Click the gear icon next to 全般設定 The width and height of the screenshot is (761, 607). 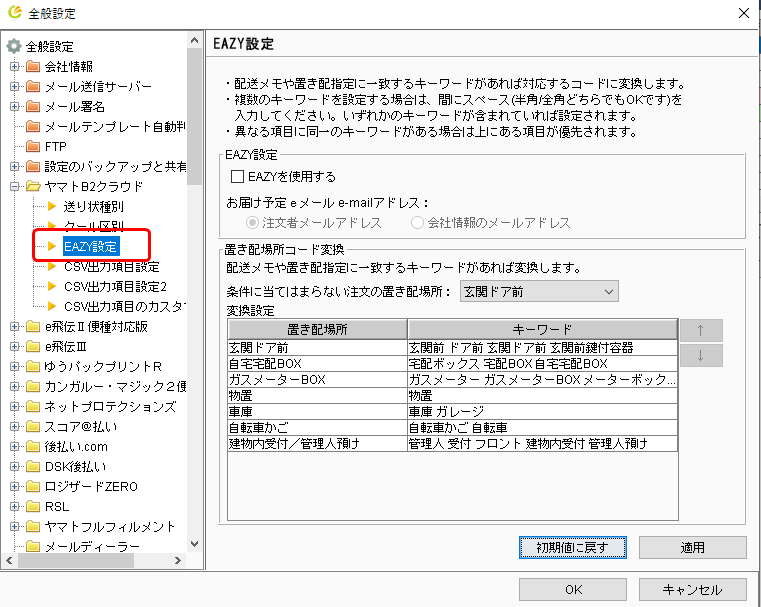click(x=14, y=46)
